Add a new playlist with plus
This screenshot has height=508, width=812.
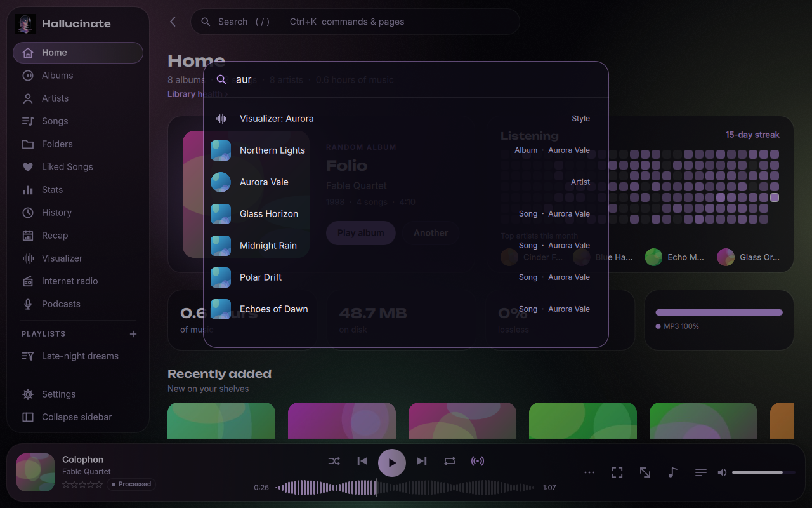click(133, 334)
